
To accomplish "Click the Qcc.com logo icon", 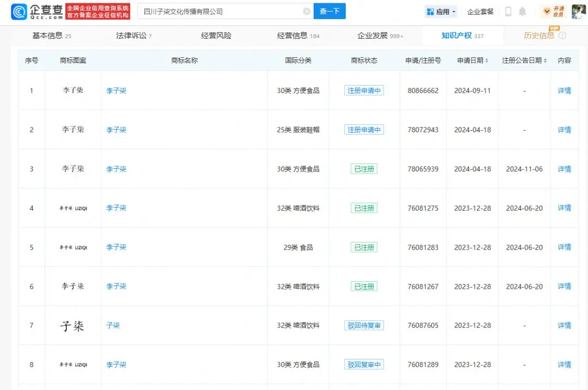I will 19,11.
